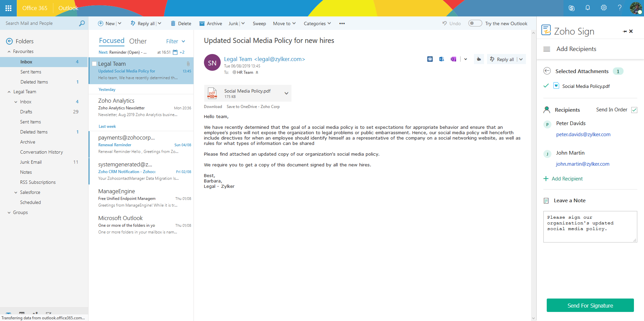Switch to the Other tab
The height and width of the screenshot is (321, 644).
138,41
